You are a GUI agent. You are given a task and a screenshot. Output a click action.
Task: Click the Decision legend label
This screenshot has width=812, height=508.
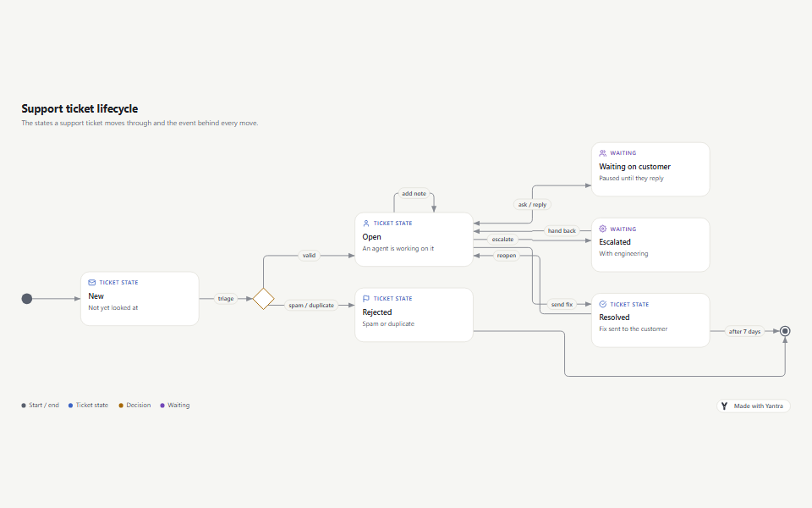tap(138, 406)
